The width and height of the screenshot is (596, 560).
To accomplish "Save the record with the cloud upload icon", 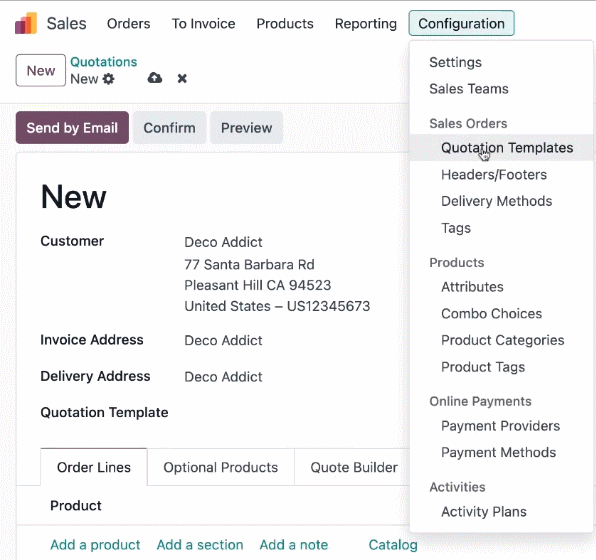I will pos(155,78).
